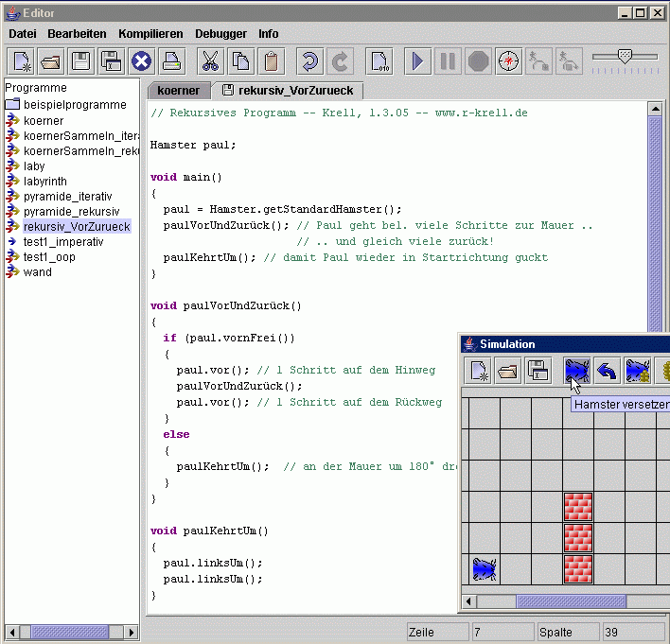Click the undo arrow icon
Image resolution: width=670 pixels, height=644 pixels.
[309, 62]
